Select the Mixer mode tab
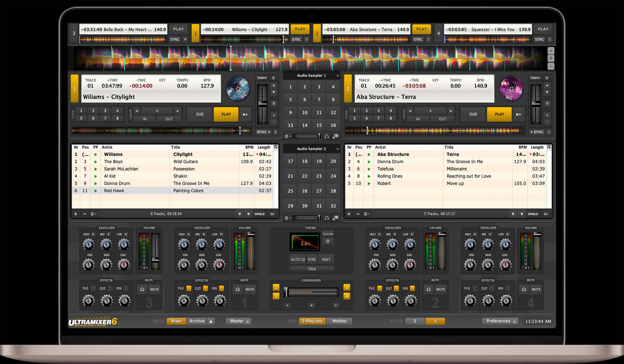This screenshot has width=624, height=364. click(x=176, y=321)
